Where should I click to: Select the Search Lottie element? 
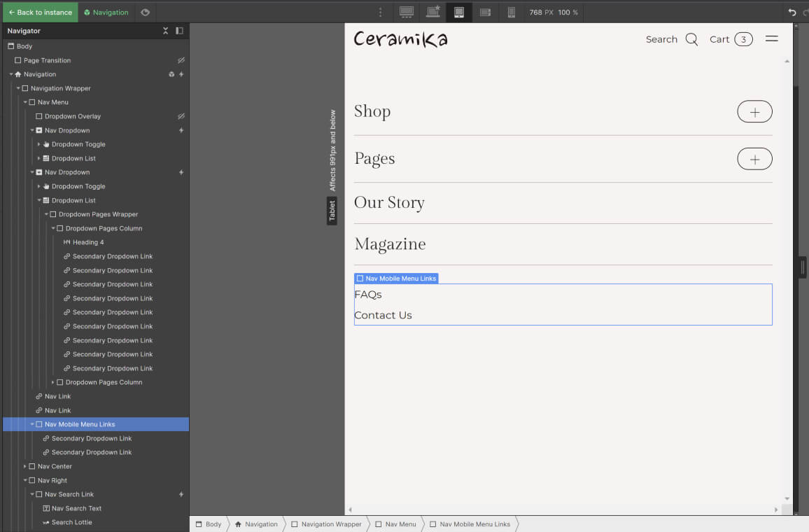click(x=67, y=522)
